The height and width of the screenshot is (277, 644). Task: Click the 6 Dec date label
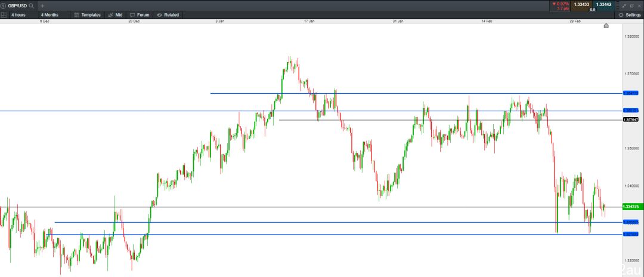(x=45, y=21)
